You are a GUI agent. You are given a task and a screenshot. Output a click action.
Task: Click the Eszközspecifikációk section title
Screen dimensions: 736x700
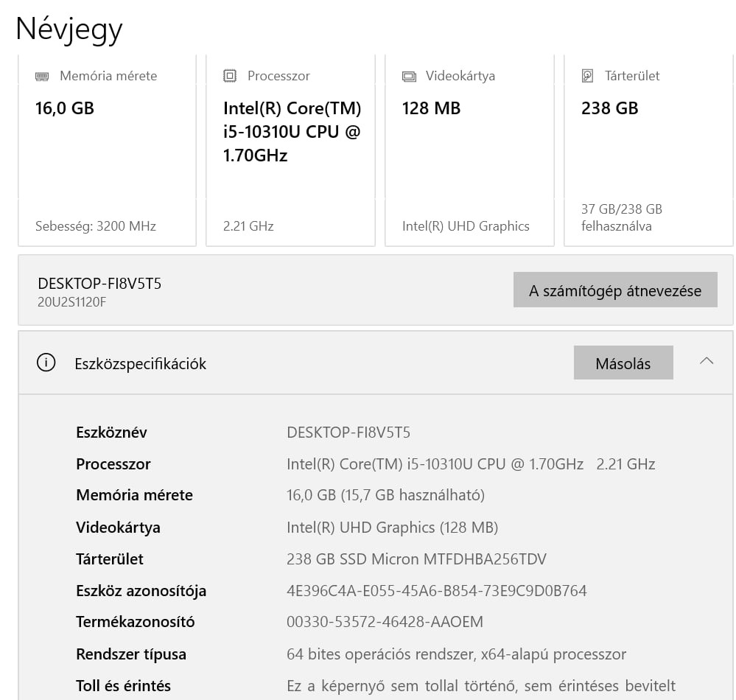pyautogui.click(x=140, y=363)
